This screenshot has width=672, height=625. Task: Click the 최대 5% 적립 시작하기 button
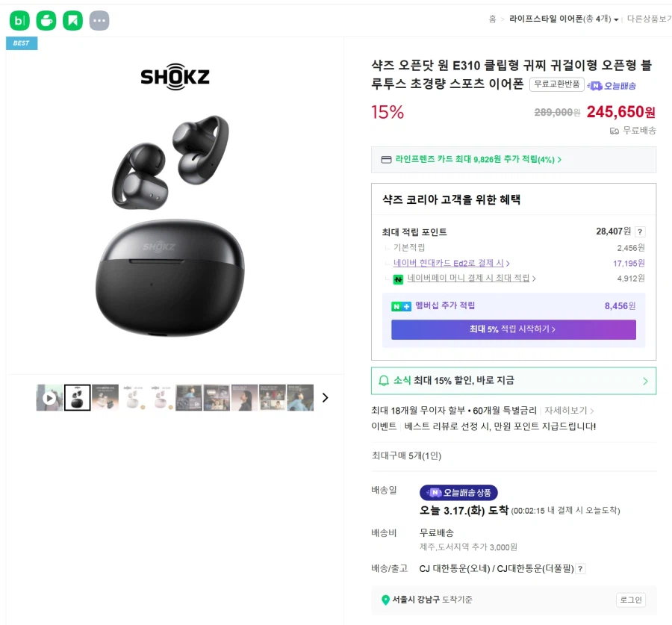513,330
